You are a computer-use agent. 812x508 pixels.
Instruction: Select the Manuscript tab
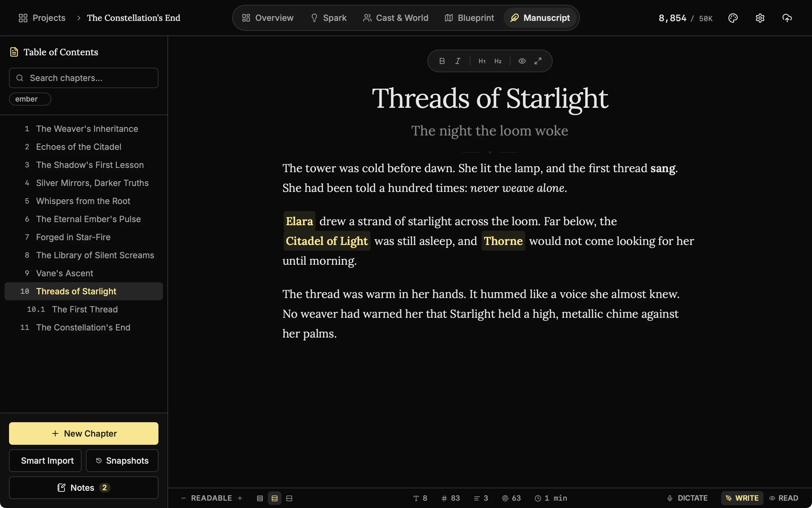(540, 18)
